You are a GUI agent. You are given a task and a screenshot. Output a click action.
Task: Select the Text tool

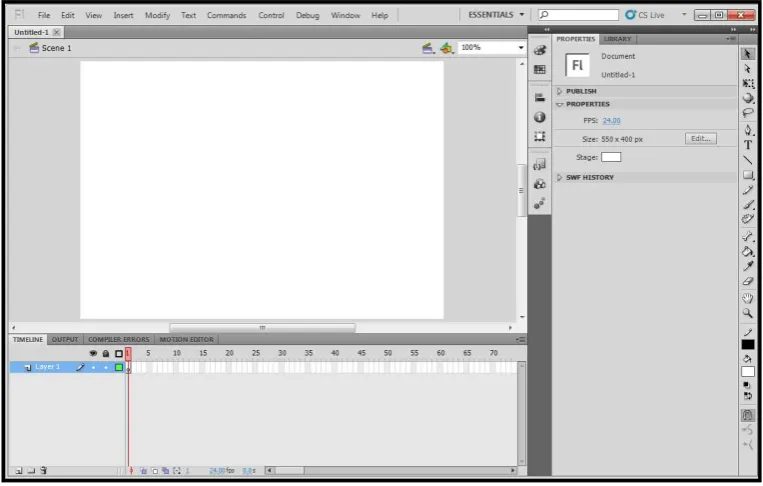pos(748,145)
